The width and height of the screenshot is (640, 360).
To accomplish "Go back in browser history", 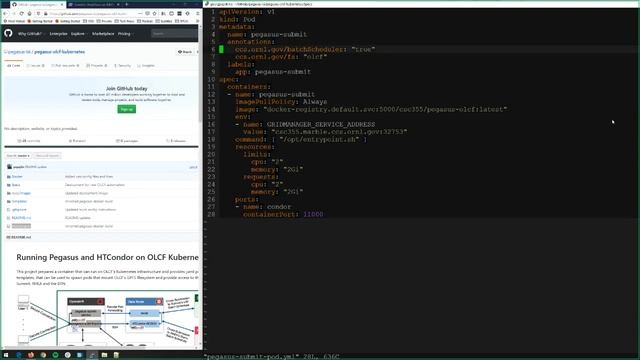I will pyautogui.click(x=5, y=13).
